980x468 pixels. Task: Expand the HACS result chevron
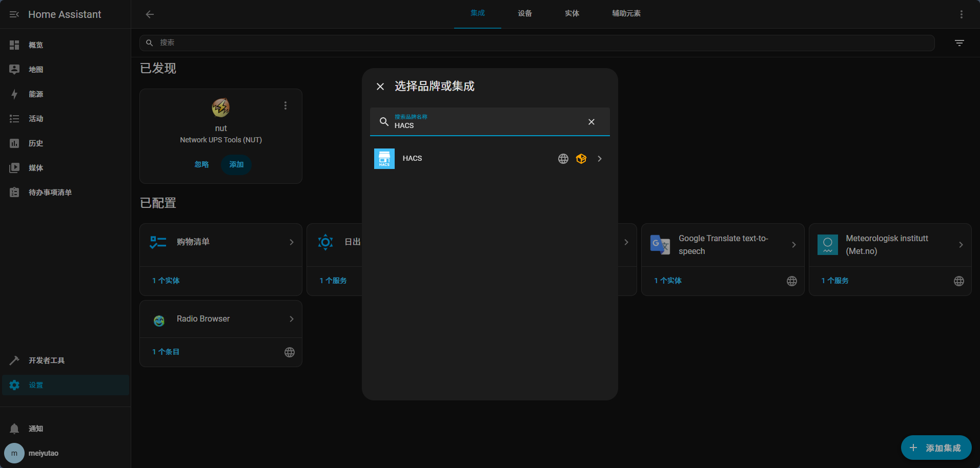click(x=600, y=159)
